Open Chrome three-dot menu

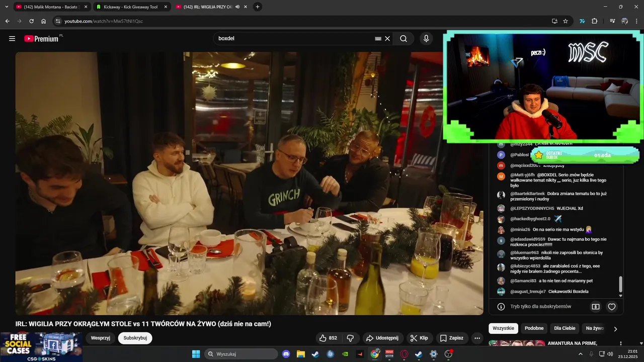[x=636, y=21]
